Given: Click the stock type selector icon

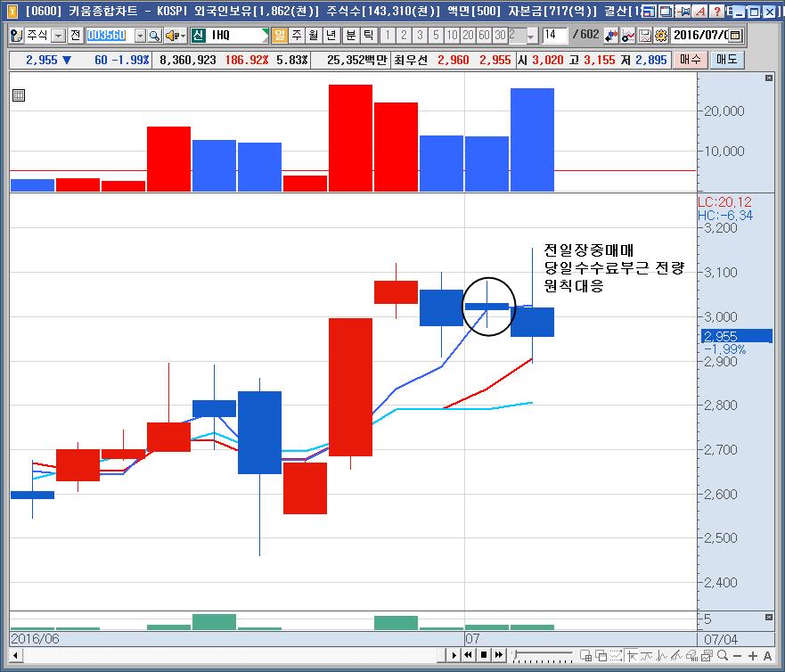Looking at the screenshot, I should 17,36.
